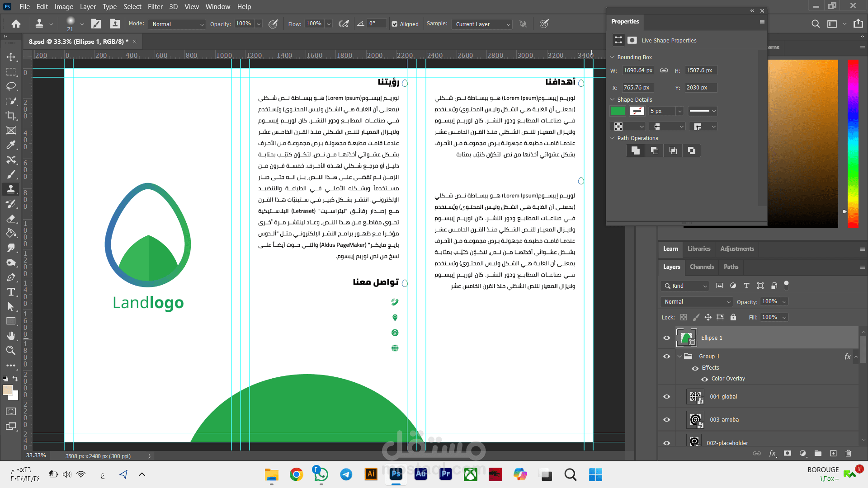This screenshot has width=868, height=488.
Task: Open Photoshop from the taskbar
Action: [396, 474]
